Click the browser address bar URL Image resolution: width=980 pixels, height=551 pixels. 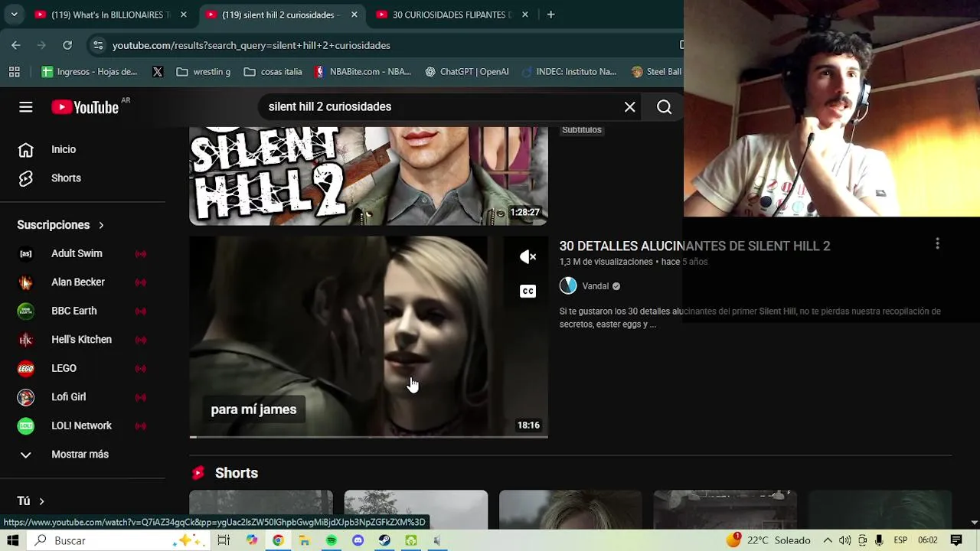[x=251, y=45]
